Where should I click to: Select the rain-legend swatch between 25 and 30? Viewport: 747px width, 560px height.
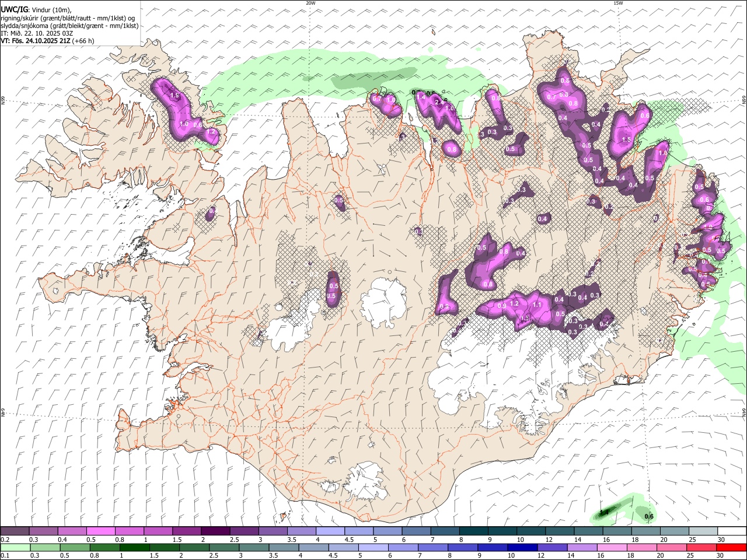(703, 547)
